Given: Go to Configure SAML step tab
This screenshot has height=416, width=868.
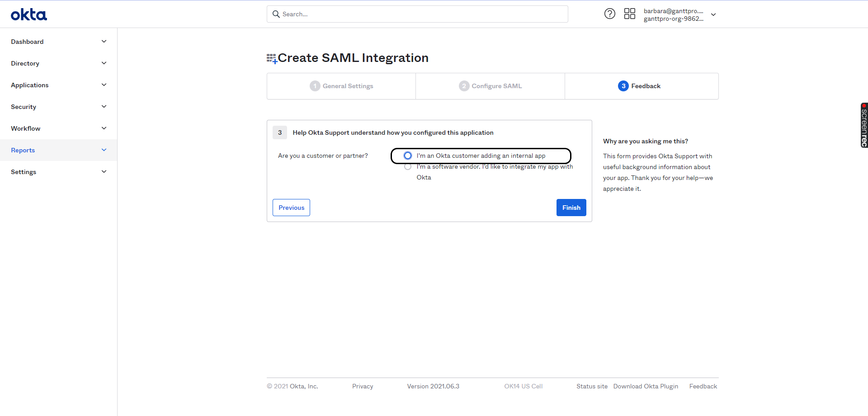Looking at the screenshot, I should (x=490, y=86).
